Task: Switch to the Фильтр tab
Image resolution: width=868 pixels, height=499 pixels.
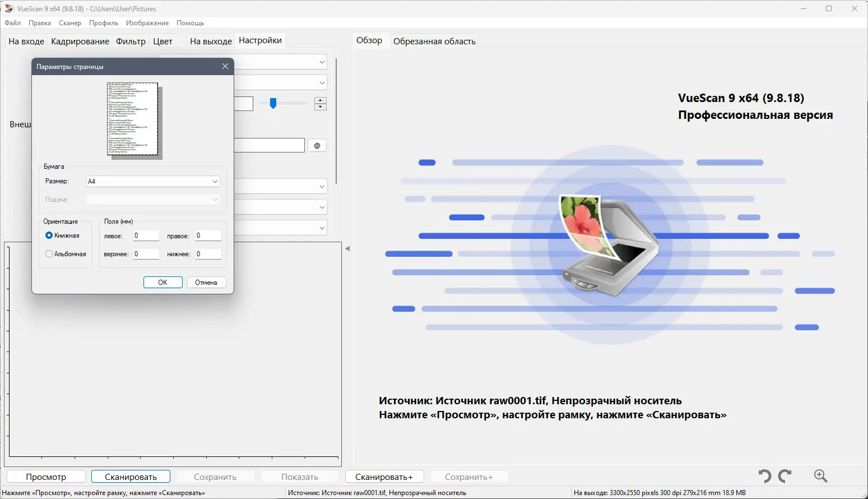Action: (x=131, y=41)
